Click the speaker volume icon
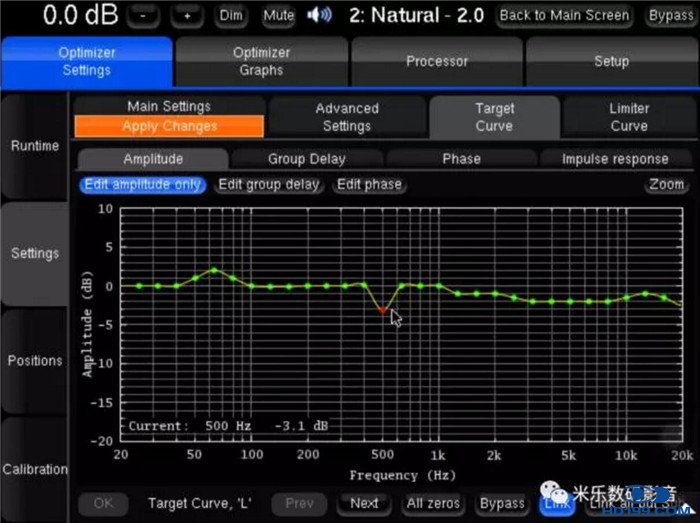700x523 pixels. pyautogui.click(x=320, y=15)
